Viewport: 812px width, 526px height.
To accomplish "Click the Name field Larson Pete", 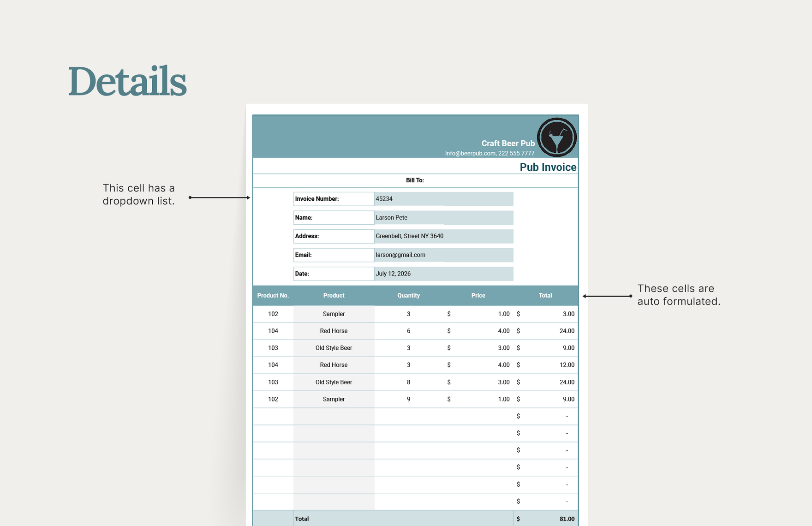I will [x=444, y=218].
